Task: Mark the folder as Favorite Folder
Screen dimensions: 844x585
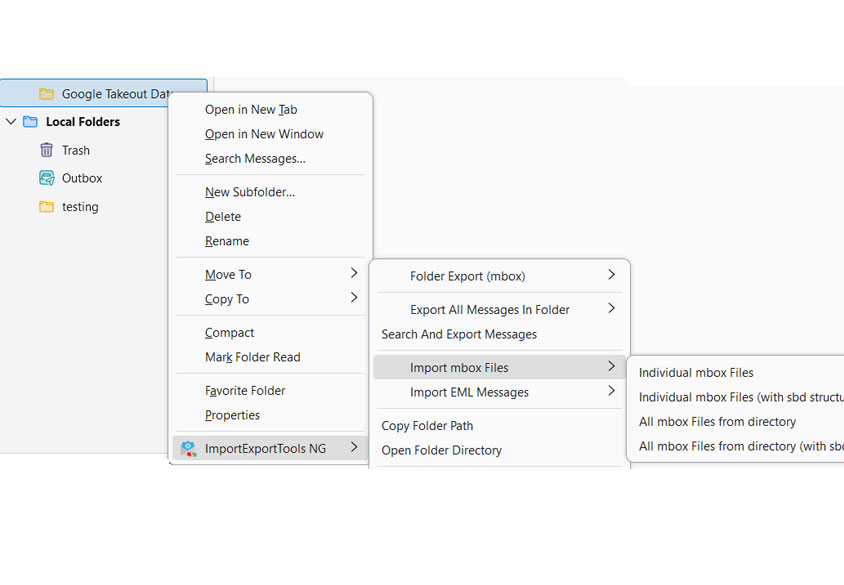Action: coord(244,390)
